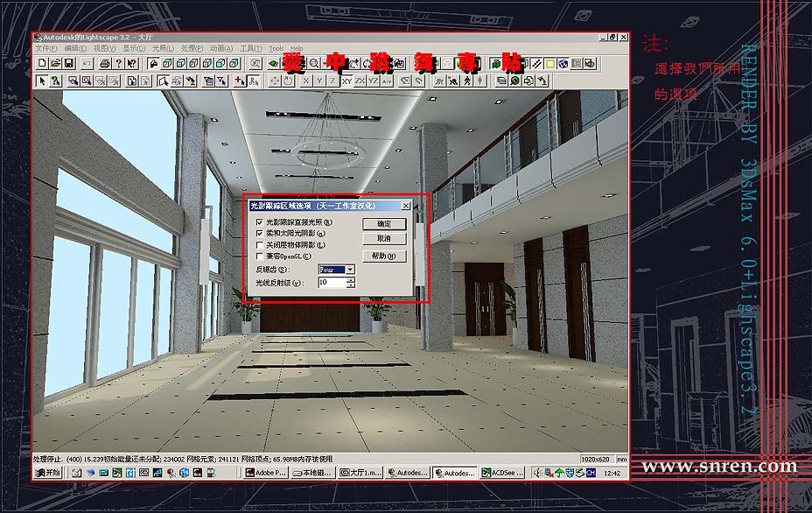
Task: Toggle the Y axis constraint button
Action: tap(319, 81)
